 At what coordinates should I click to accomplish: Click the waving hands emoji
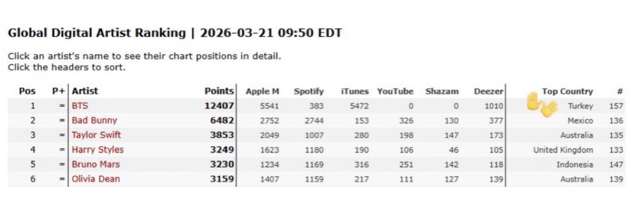coord(541,104)
